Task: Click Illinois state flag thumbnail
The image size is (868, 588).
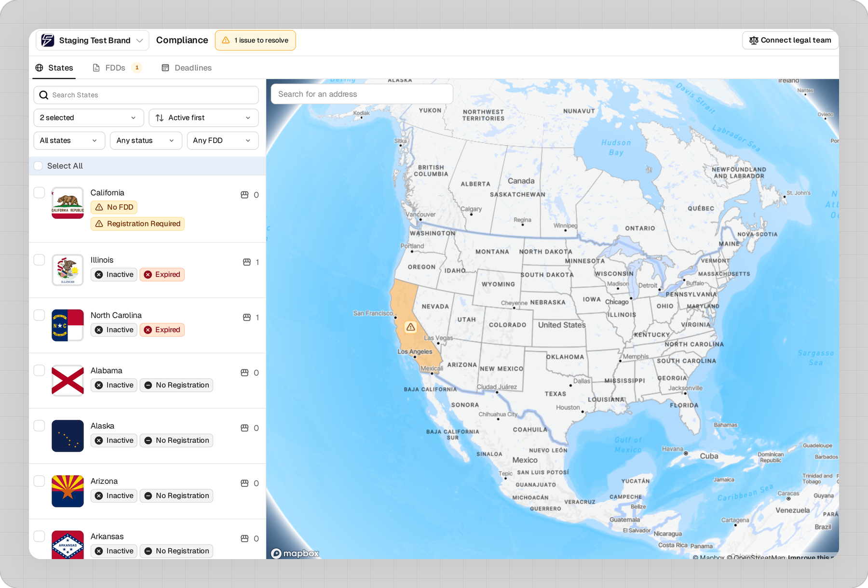Action: [68, 270]
